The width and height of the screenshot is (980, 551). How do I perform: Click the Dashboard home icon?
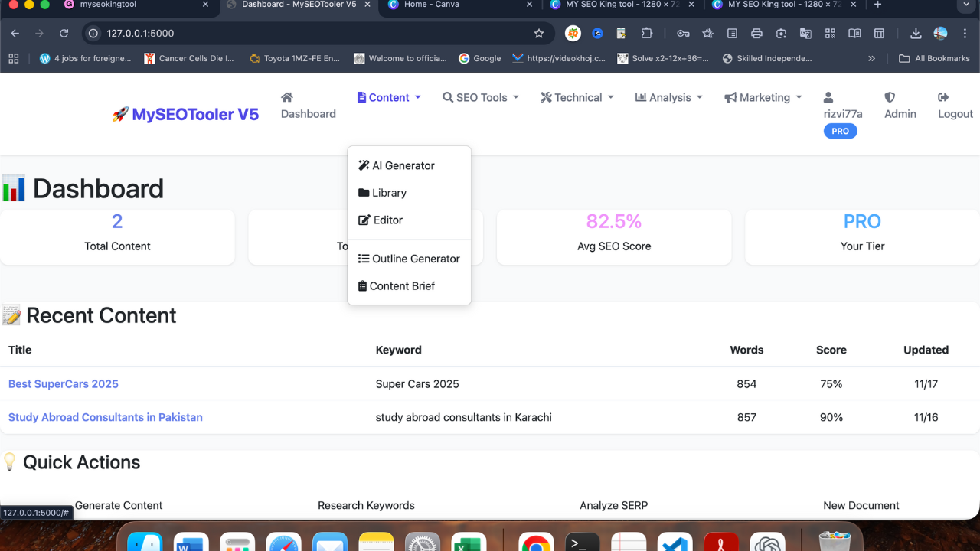coord(286,98)
